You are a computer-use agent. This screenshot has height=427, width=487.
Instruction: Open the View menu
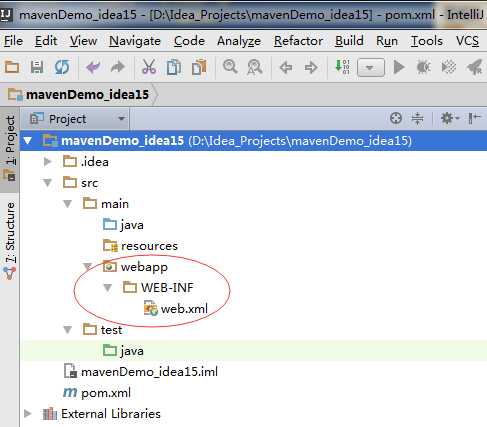pyautogui.click(x=83, y=41)
